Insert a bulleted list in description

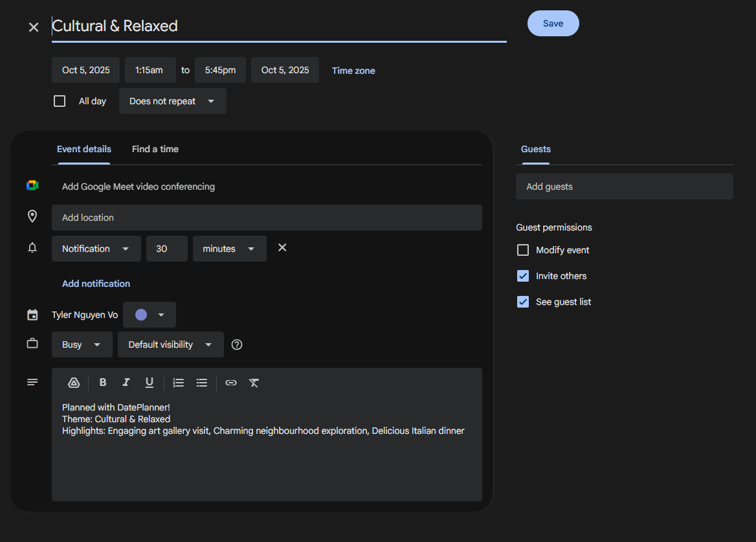click(x=201, y=383)
